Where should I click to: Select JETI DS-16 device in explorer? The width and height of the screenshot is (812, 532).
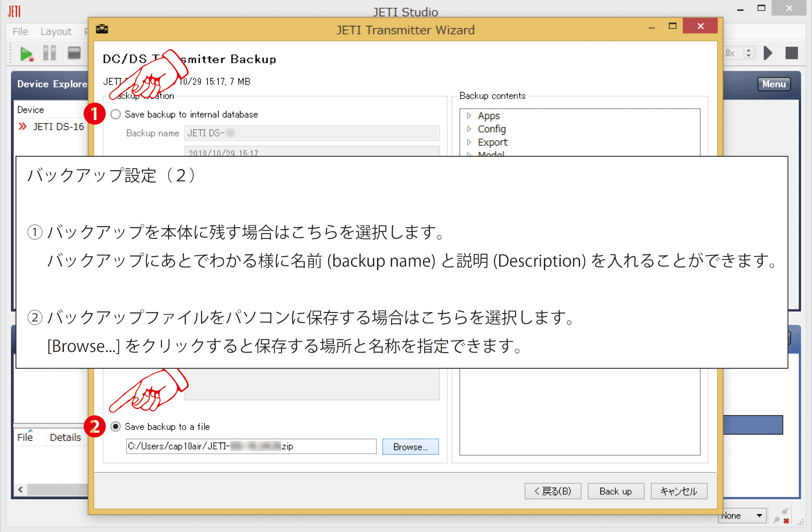(58, 127)
